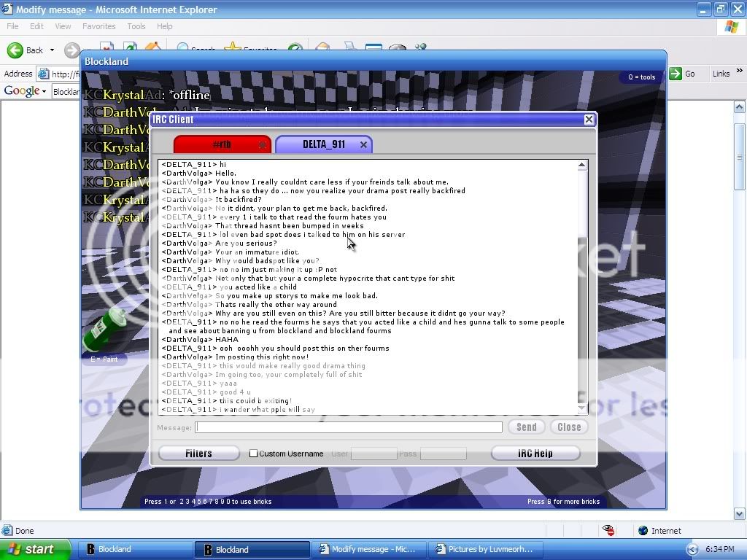Enable the Custom Username checkbox
Image resolution: width=747 pixels, height=560 pixels.
[253, 454]
